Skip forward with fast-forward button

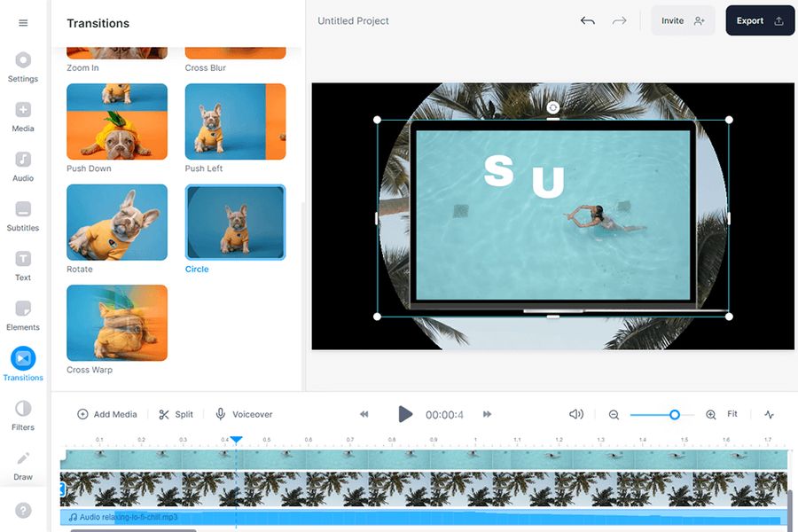click(x=487, y=414)
